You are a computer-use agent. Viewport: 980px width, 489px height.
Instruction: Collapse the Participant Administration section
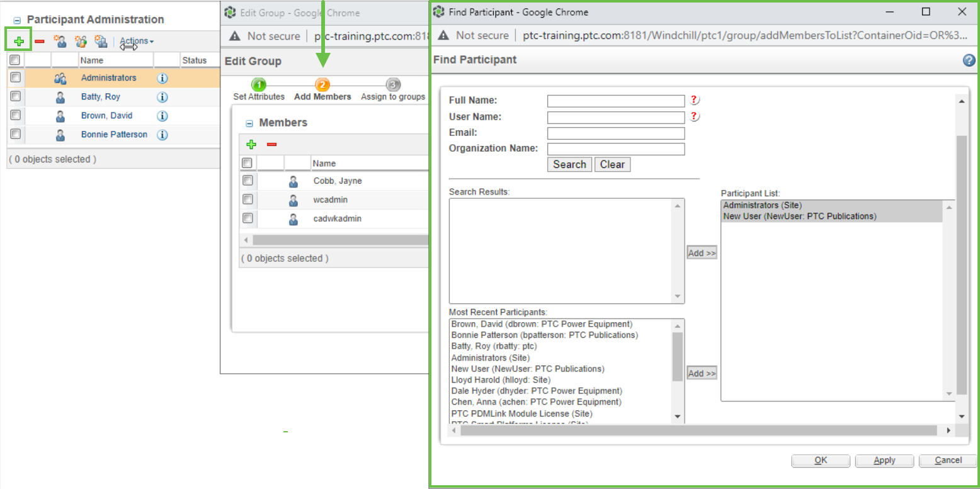click(x=17, y=21)
